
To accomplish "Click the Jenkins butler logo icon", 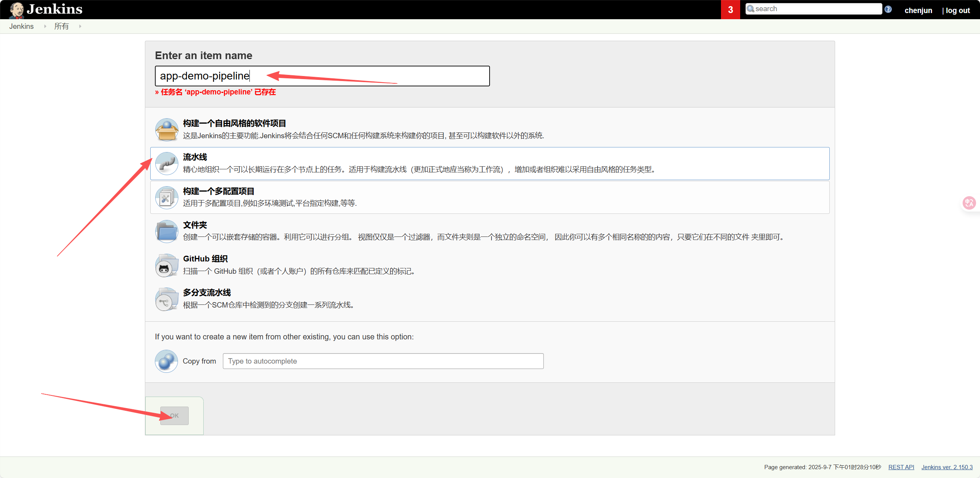I will (16, 10).
